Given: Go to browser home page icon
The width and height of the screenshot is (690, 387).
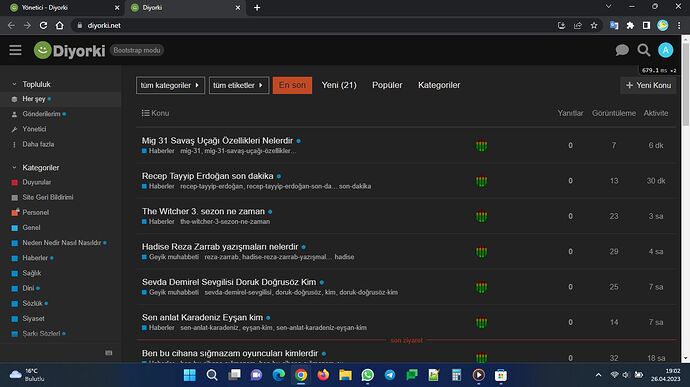Looking at the screenshot, I should click(x=59, y=26).
